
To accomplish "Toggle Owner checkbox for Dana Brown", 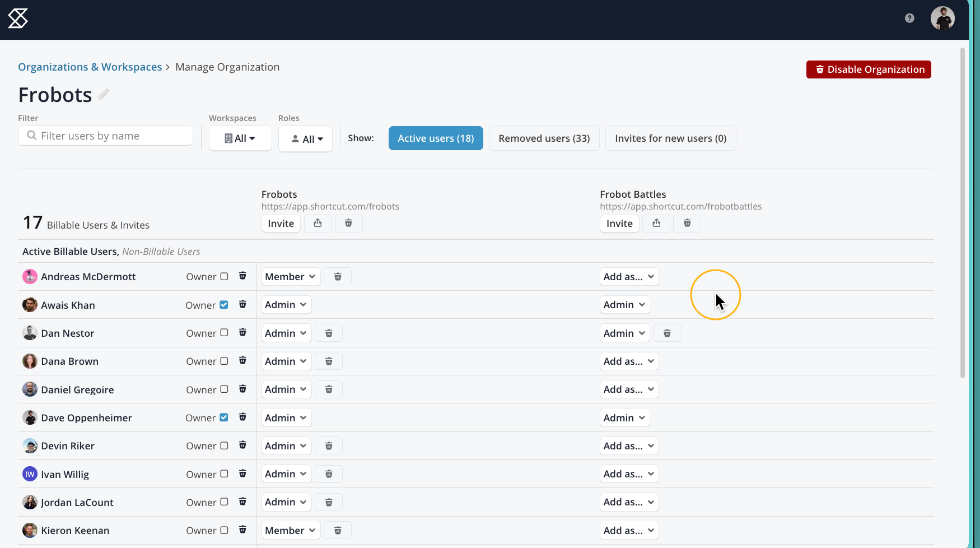I will (x=224, y=361).
